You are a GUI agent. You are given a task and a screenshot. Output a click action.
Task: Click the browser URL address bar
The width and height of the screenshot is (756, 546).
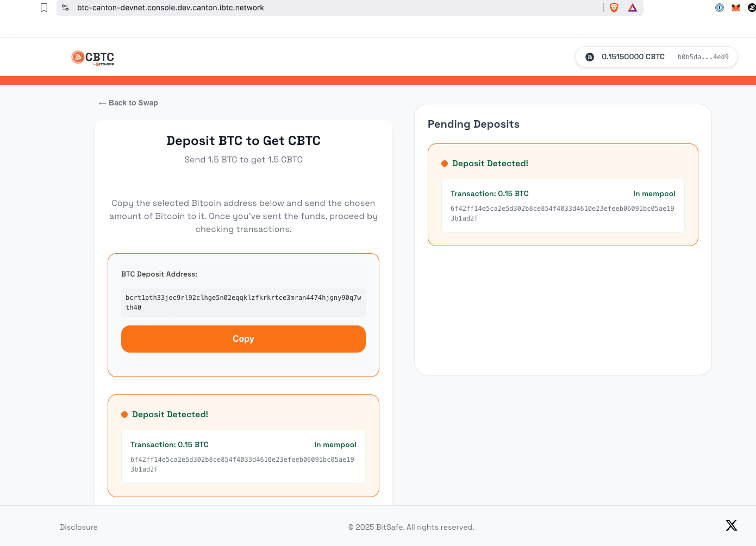pyautogui.click(x=326, y=8)
